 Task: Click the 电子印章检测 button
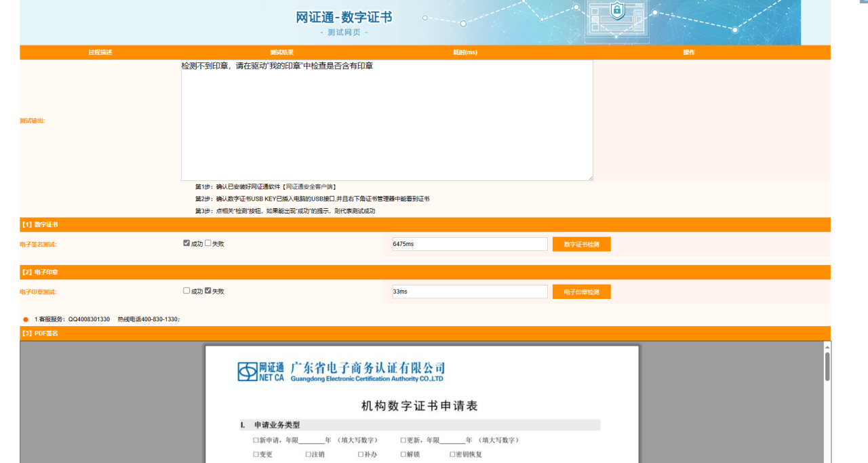(x=581, y=291)
